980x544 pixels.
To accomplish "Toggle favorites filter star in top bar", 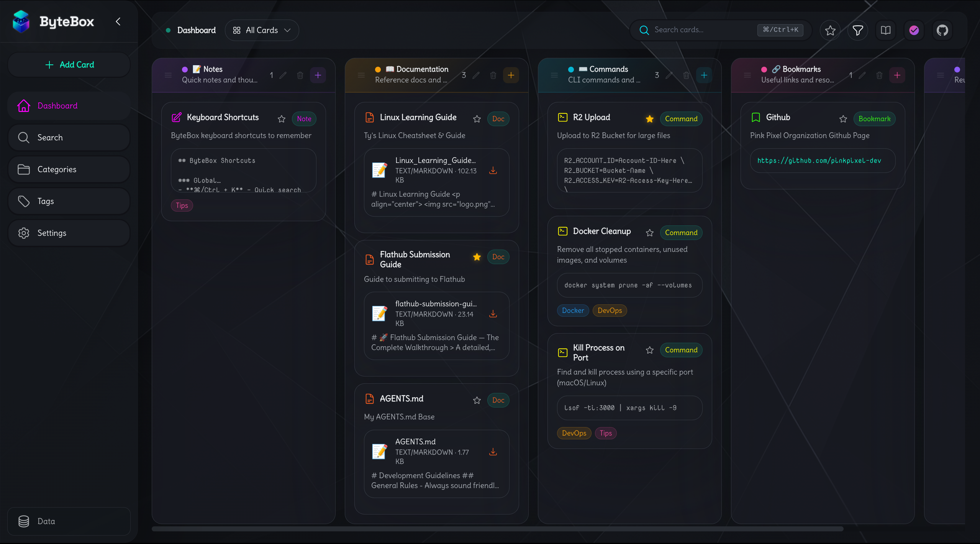I will (830, 30).
